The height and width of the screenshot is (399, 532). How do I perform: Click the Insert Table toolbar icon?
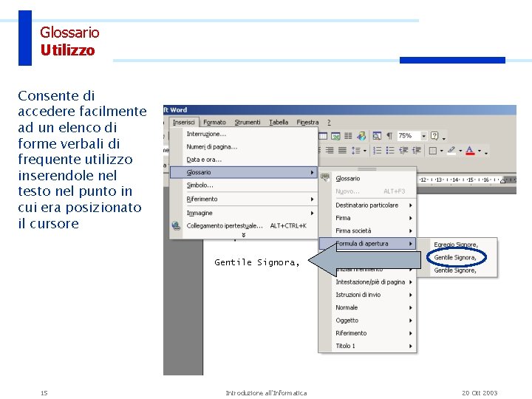323,136
